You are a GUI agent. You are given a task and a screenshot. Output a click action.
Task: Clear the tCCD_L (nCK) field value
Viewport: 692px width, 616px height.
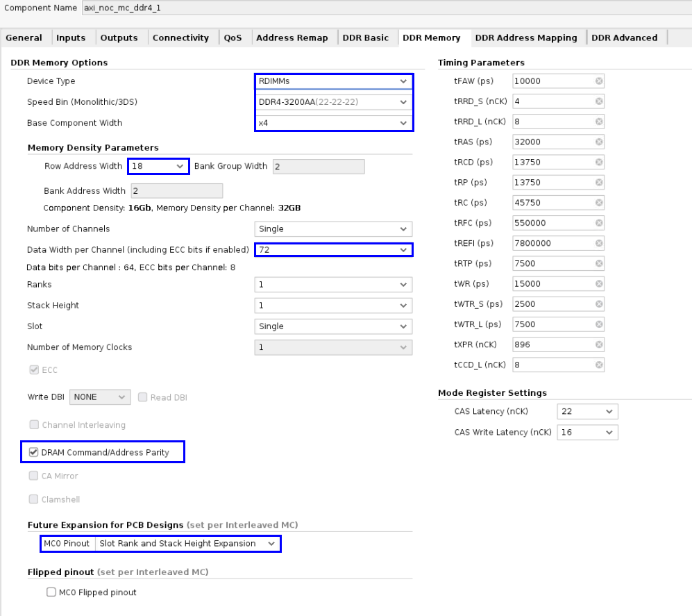click(x=599, y=365)
